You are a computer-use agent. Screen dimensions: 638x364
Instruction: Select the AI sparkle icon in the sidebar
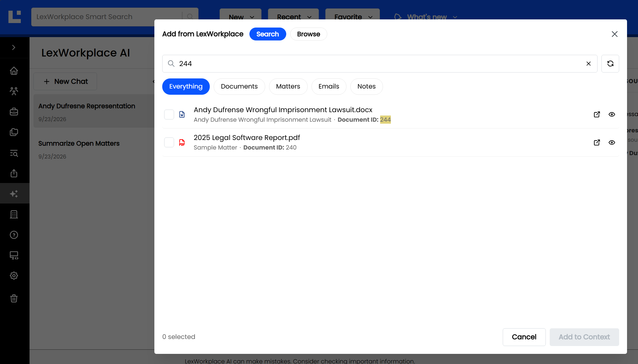tap(14, 194)
